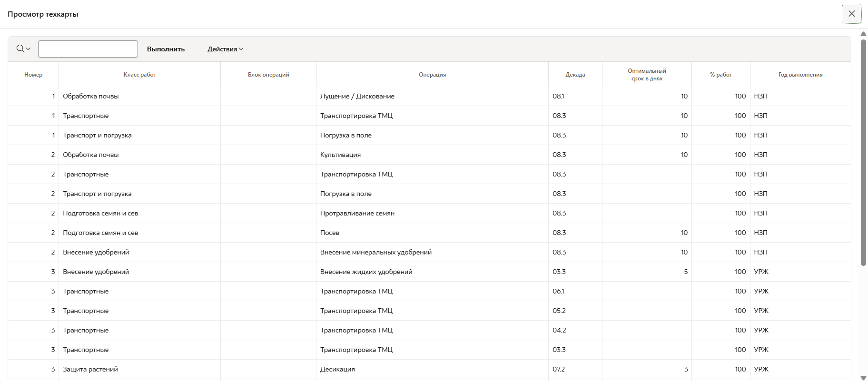868x381 pixels.
Task: Select the Лущение / Дискование operation cell
Action: tap(357, 96)
